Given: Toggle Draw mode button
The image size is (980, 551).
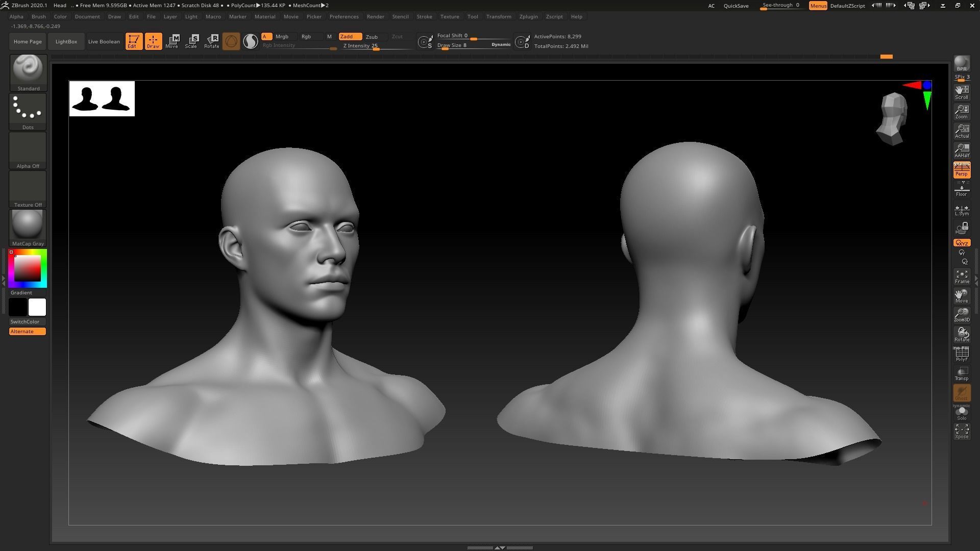Looking at the screenshot, I should click(x=153, y=41).
